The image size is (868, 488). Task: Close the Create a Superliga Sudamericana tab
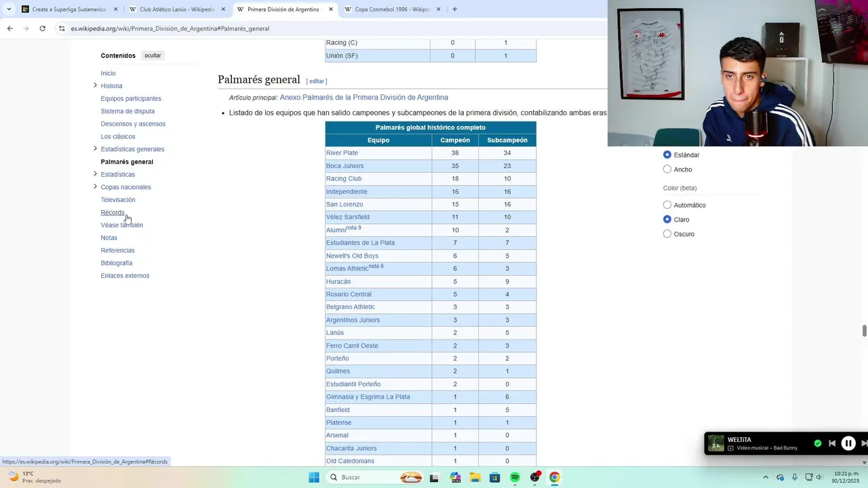(x=115, y=9)
